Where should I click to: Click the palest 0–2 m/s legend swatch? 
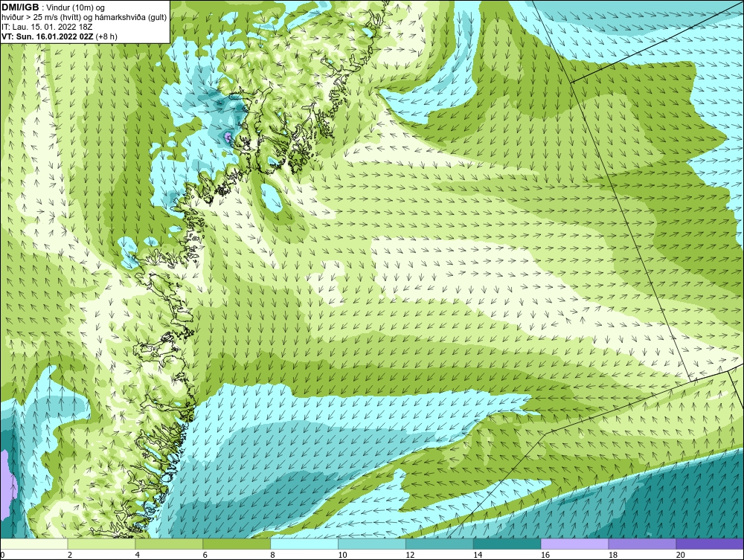pyautogui.click(x=33, y=544)
